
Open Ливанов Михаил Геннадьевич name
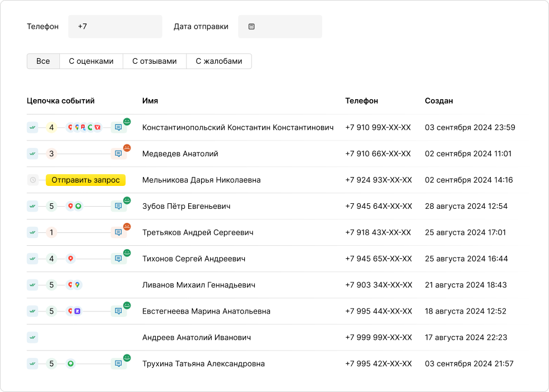point(198,285)
